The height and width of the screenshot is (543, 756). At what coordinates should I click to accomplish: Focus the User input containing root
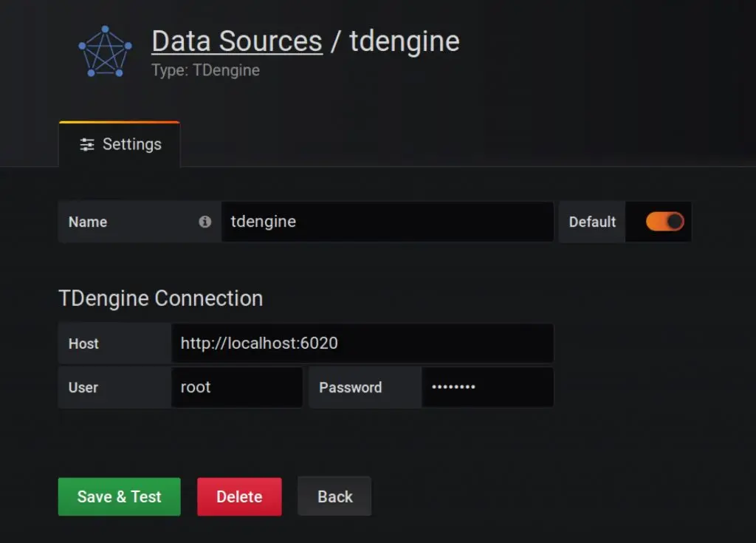click(237, 387)
